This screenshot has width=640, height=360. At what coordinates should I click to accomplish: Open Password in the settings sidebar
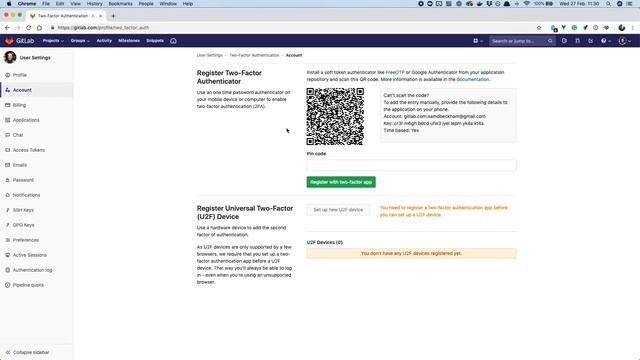pos(23,180)
